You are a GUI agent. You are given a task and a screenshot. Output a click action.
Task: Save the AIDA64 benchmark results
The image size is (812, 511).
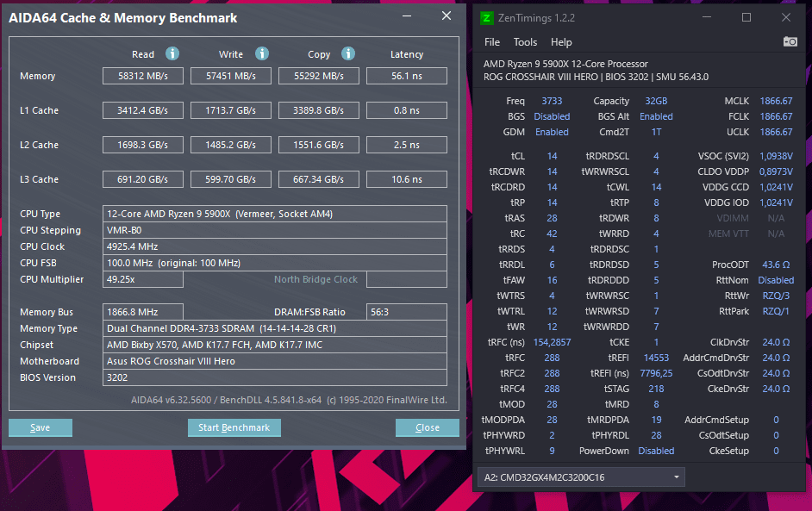coord(41,427)
